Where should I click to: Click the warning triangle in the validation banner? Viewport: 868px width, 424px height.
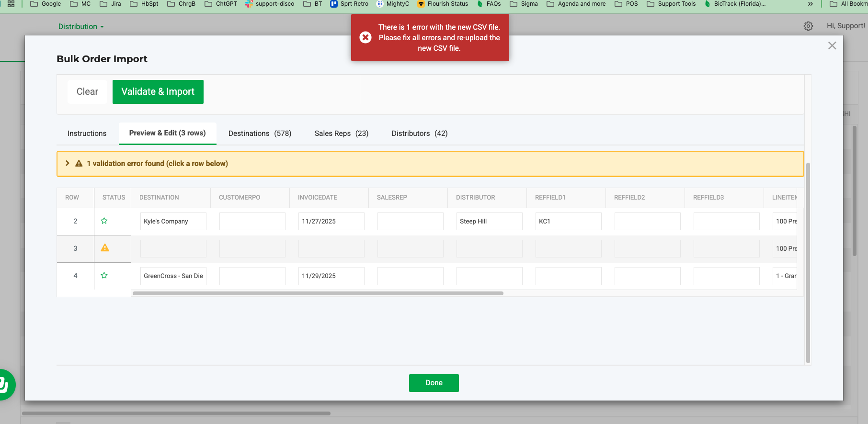[x=79, y=164]
